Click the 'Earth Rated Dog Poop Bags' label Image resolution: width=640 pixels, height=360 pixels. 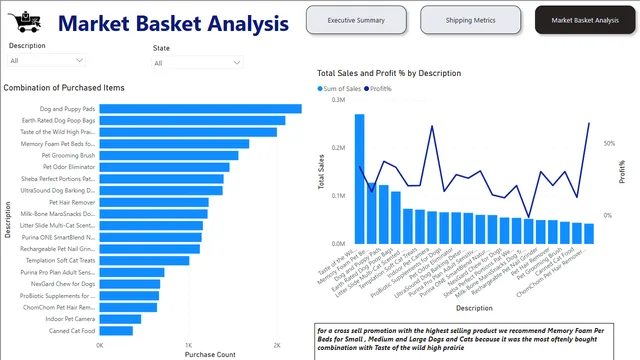point(58,120)
